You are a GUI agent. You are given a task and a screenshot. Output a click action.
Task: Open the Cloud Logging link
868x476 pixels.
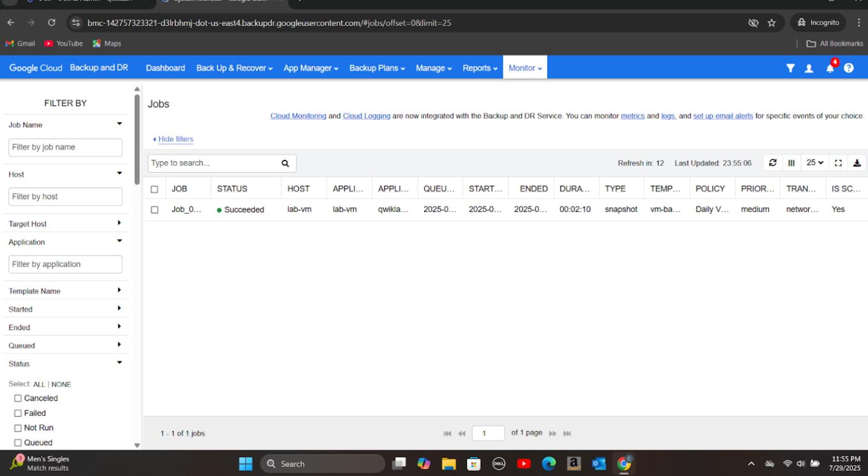[366, 116]
